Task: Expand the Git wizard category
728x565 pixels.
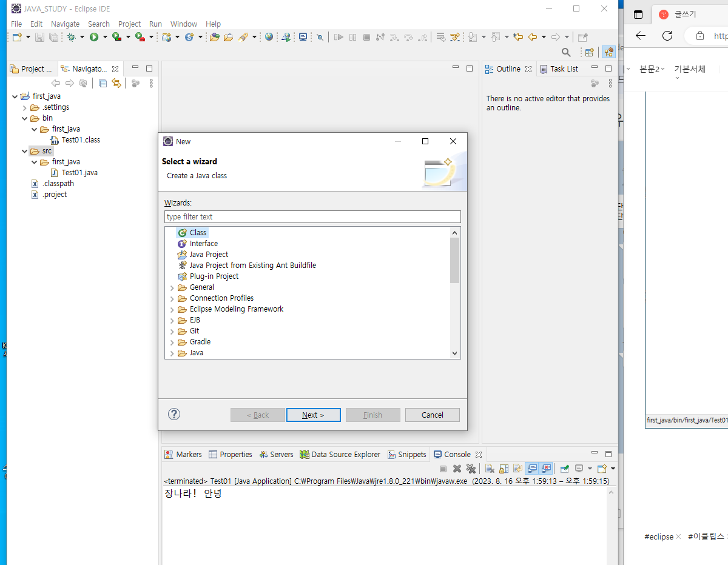Action: coord(172,331)
